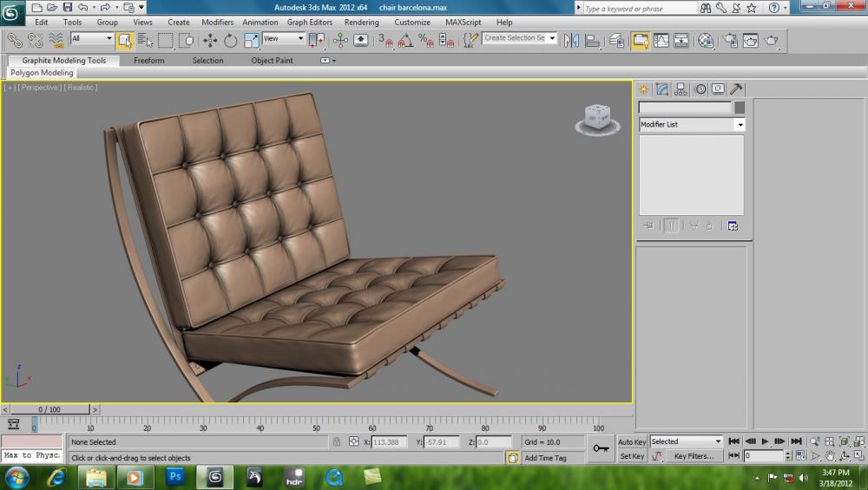Open the Render Setup icon

pyautogui.click(x=730, y=41)
